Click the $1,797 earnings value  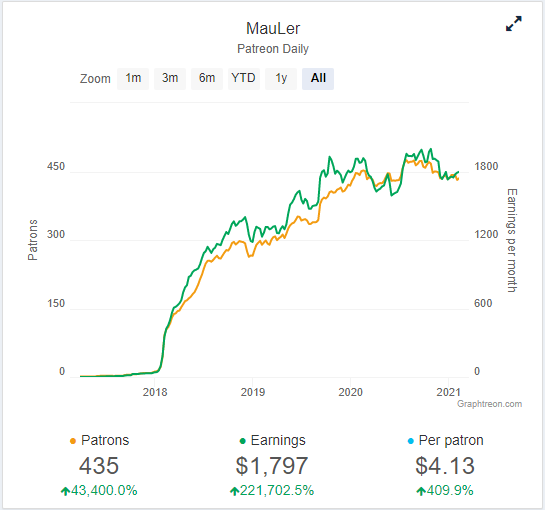click(272, 466)
